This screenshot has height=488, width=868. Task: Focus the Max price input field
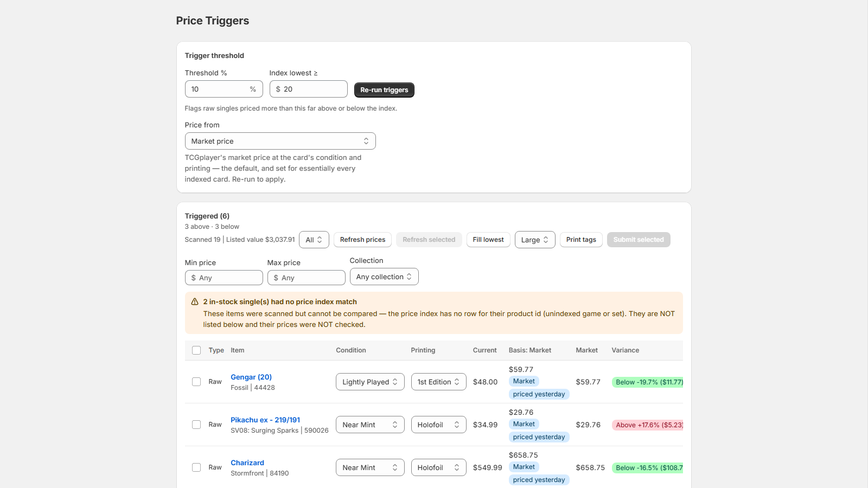tap(306, 278)
